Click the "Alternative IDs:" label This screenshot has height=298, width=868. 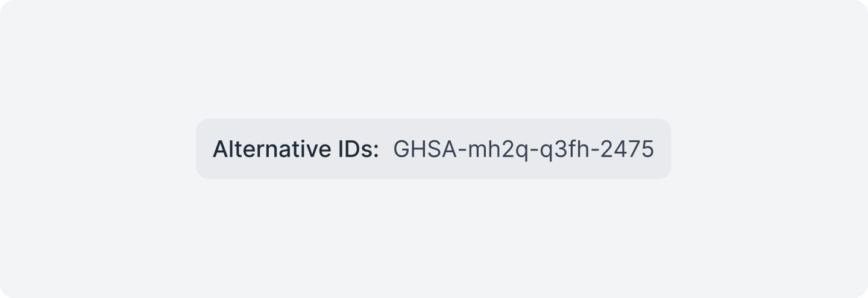[x=295, y=149]
